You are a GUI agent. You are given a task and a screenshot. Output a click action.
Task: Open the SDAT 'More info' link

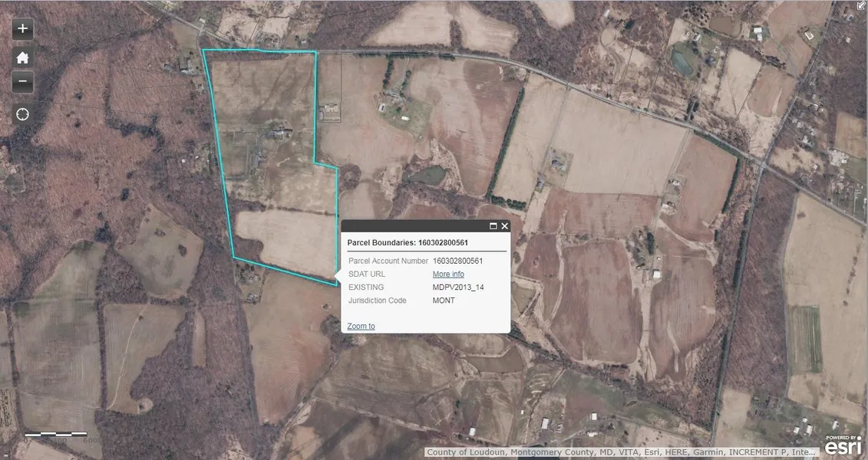pos(448,274)
